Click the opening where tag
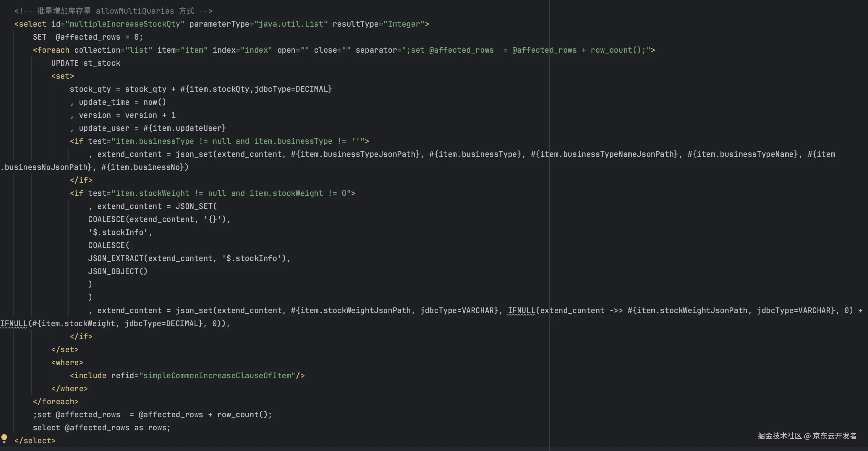The height and width of the screenshot is (451, 868). click(x=67, y=362)
